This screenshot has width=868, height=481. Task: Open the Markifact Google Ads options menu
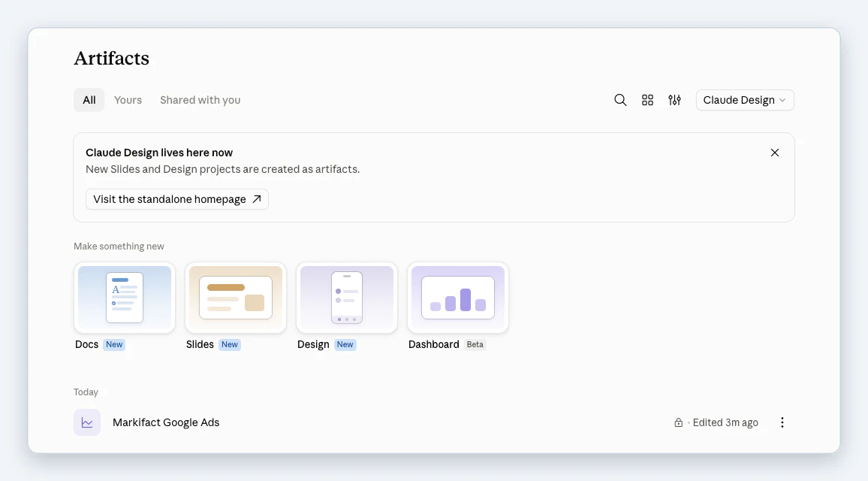tap(782, 422)
